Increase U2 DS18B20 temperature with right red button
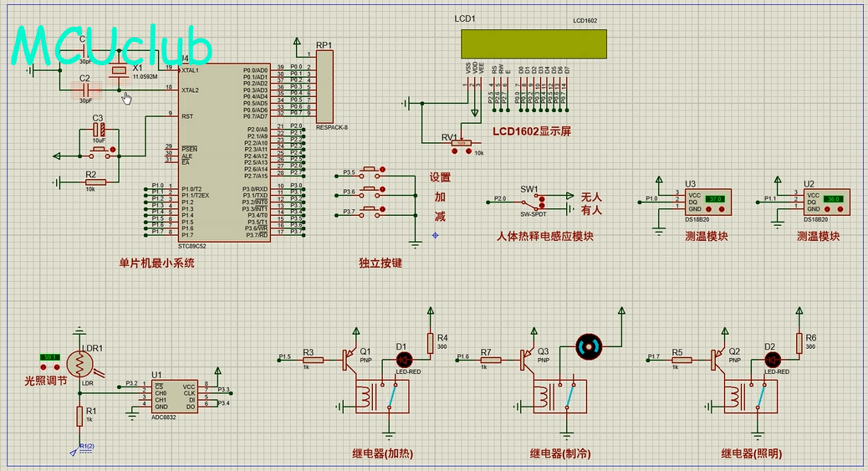This screenshot has width=868, height=471. pos(840,207)
